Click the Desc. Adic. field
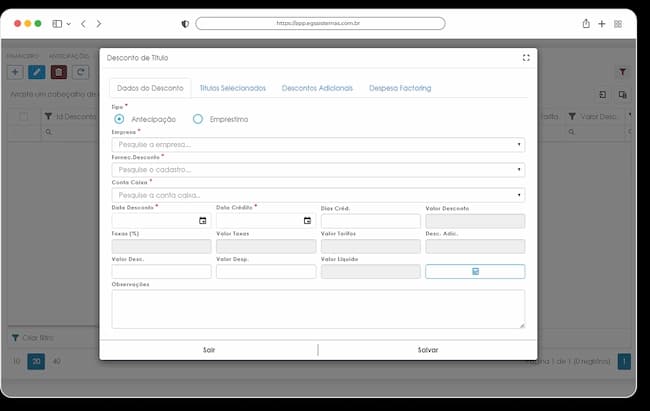Image resolution: width=650 pixels, height=411 pixels. 475,246
